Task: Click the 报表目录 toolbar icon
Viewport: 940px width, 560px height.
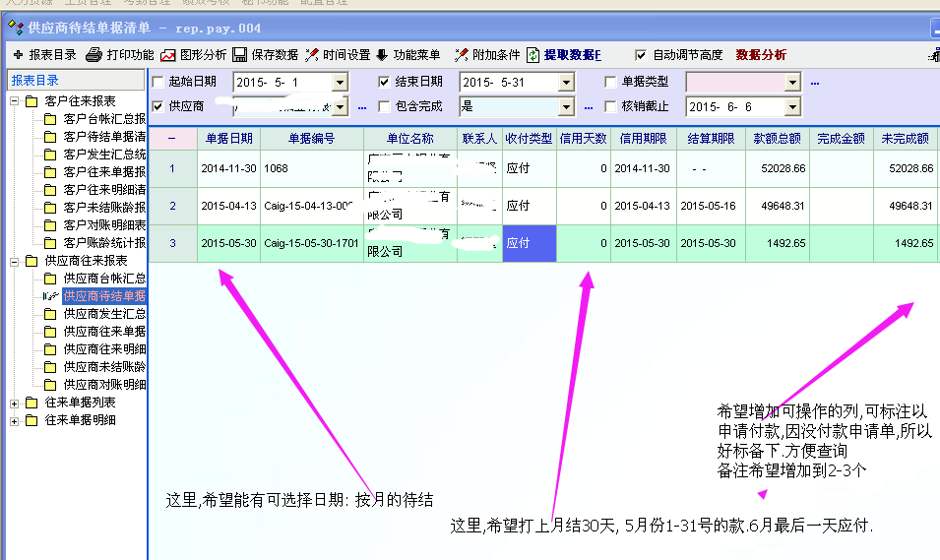Action: [x=19, y=55]
